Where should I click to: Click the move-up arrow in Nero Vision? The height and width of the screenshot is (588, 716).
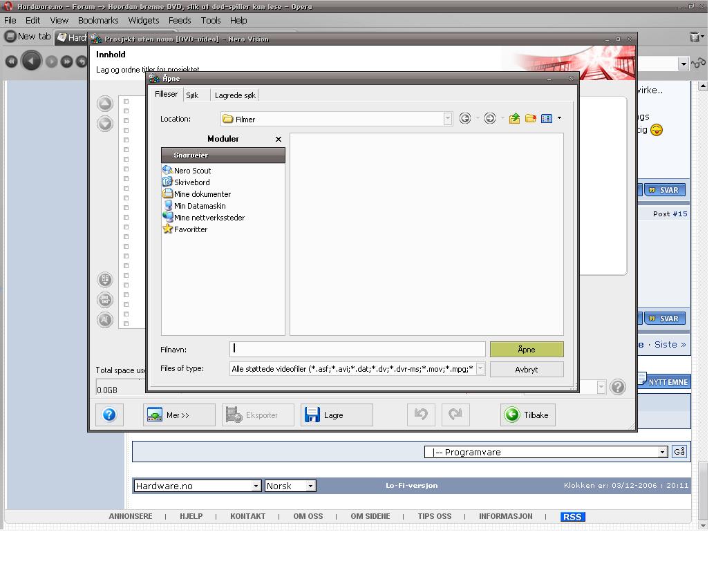click(105, 104)
